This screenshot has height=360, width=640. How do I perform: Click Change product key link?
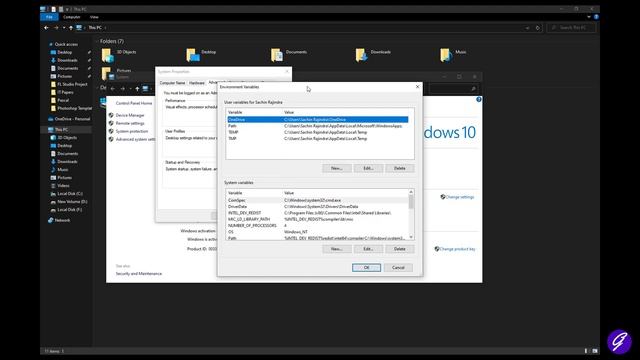[457, 249]
